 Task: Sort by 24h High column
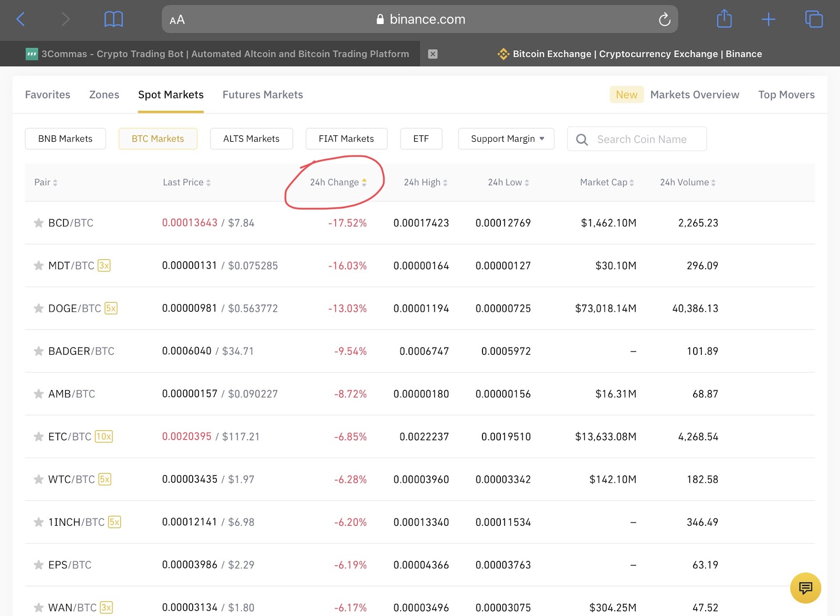pos(425,182)
